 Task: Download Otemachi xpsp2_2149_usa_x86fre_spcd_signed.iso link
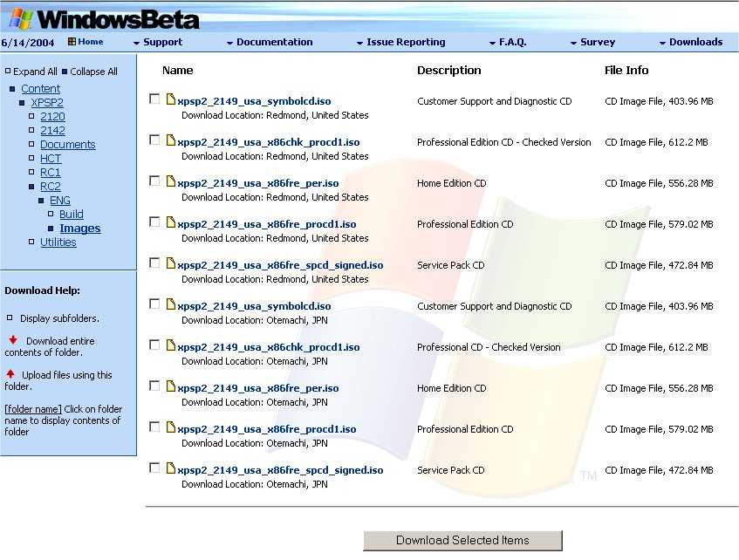(x=280, y=470)
